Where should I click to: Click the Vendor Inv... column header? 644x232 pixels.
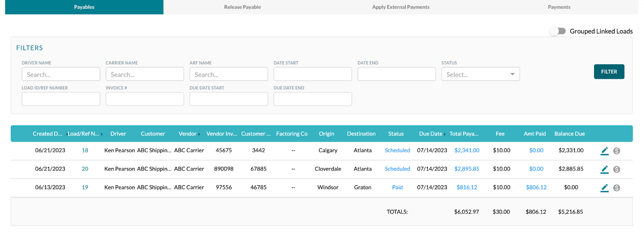(x=222, y=134)
